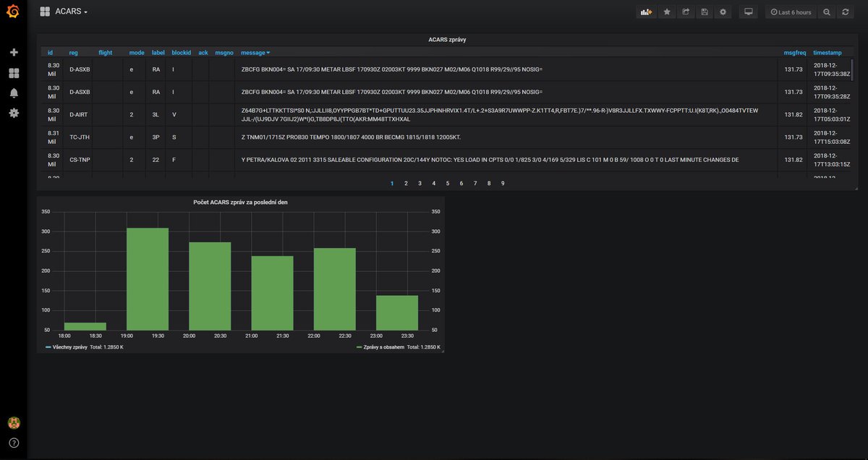Viewport: 868px width, 460px height.
Task: Click the Add panel icon
Action: pos(645,12)
